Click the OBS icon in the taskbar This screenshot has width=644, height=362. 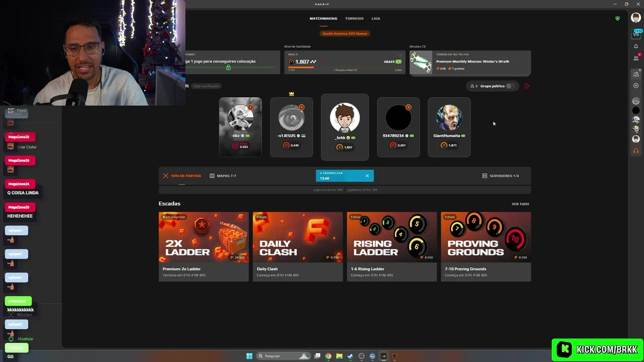pyautogui.click(x=361, y=356)
